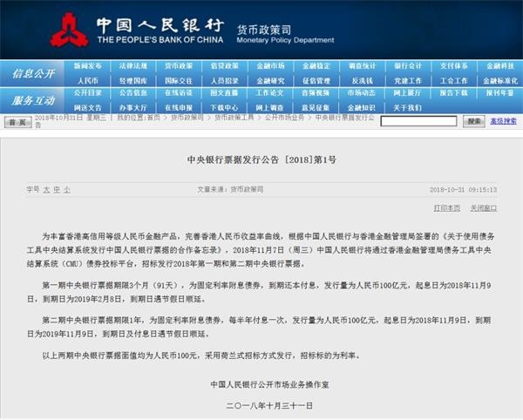Viewport: 523px width, 420px height.
Task: Click 打印本页 to print page
Action: [x=445, y=208]
